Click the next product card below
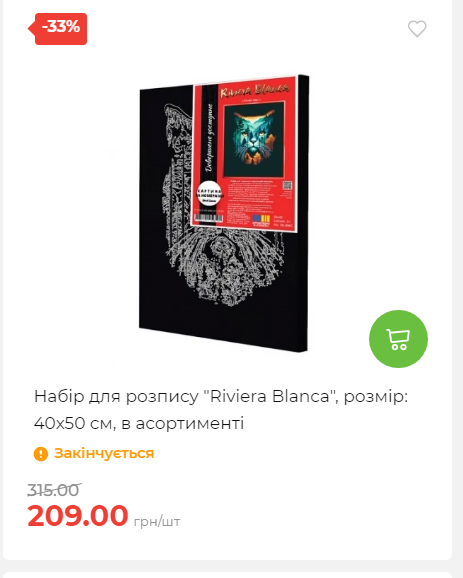This screenshot has height=578, width=463. pos(227,575)
